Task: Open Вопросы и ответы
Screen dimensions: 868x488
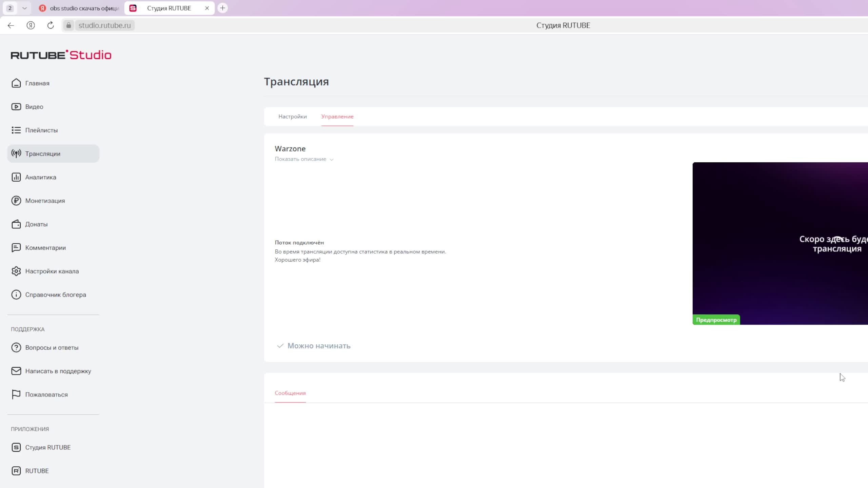Action: pos(53,347)
